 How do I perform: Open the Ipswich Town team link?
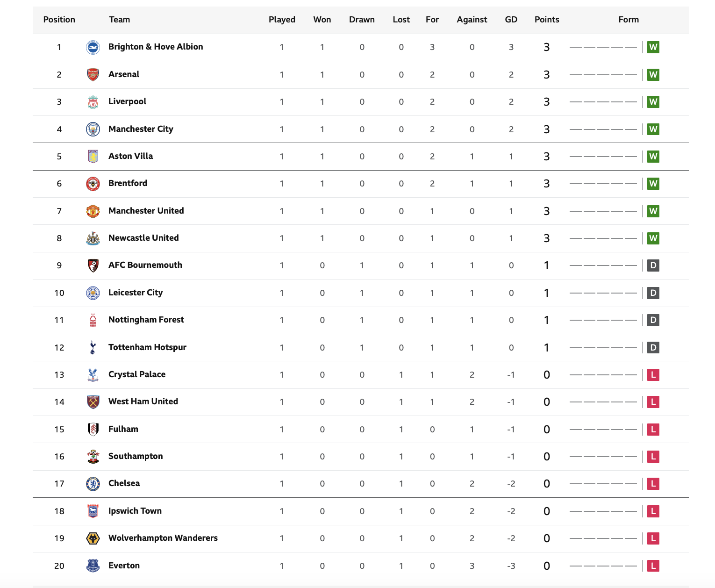tap(135, 511)
